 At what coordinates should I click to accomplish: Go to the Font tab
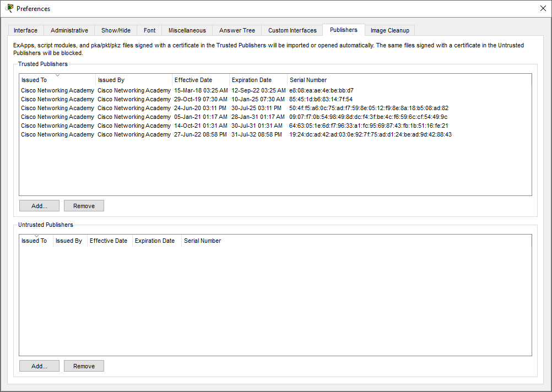pos(149,30)
